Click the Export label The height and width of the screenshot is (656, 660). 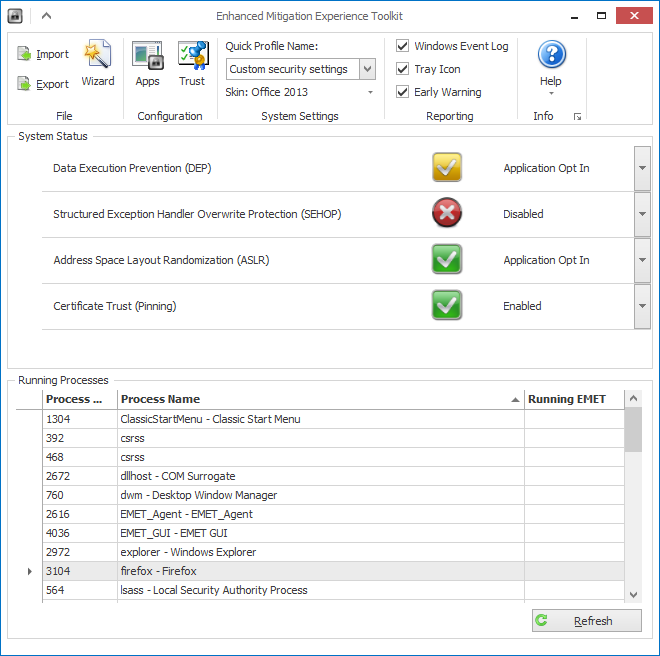coord(52,84)
